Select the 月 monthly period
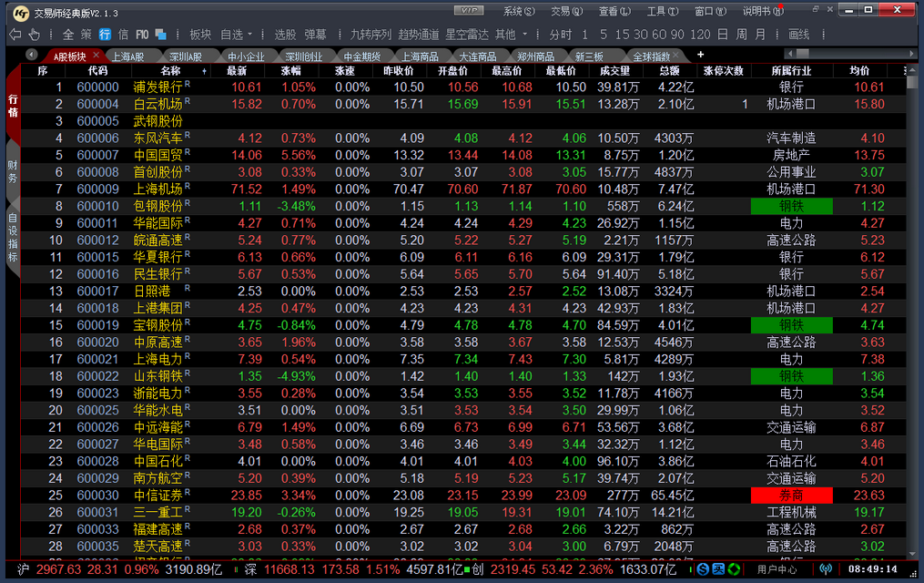Viewport: 924px width, 583px height. [x=760, y=35]
